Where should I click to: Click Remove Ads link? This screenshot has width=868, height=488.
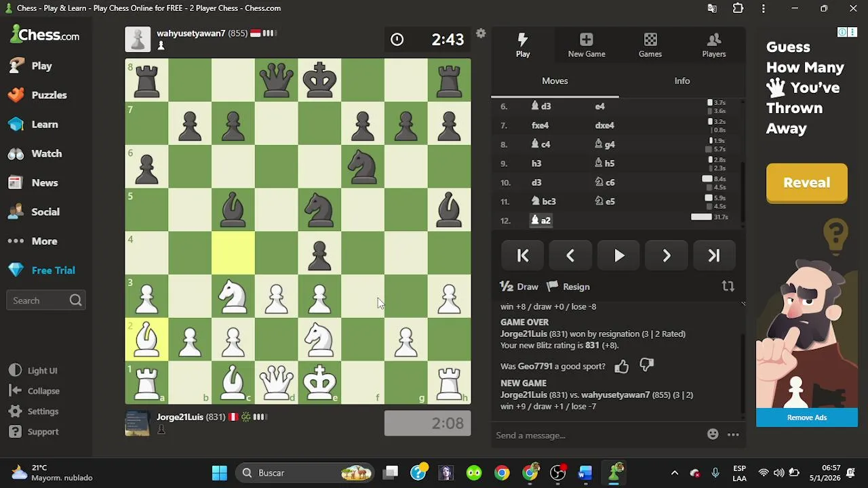tap(806, 418)
